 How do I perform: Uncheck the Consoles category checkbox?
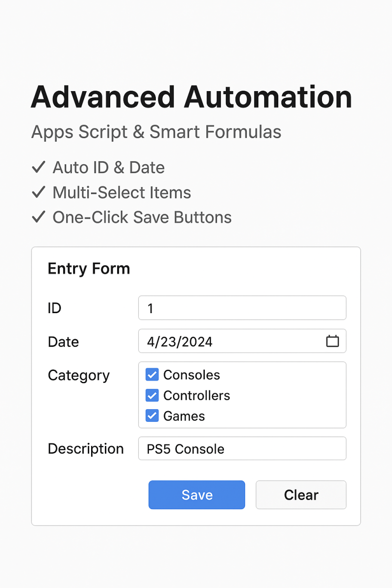[152, 375]
